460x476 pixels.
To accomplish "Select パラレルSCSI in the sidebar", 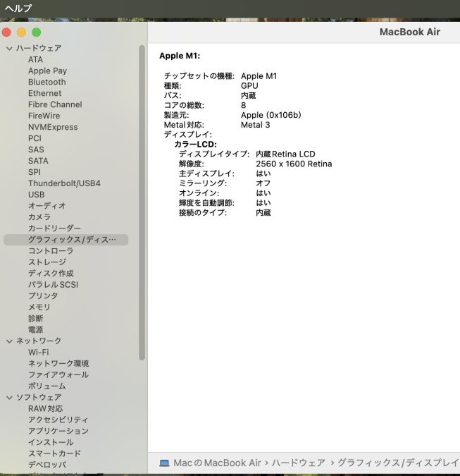I will click(x=54, y=284).
